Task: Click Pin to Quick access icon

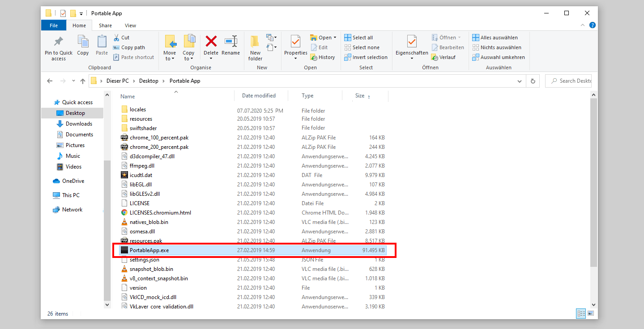Action: (x=59, y=41)
